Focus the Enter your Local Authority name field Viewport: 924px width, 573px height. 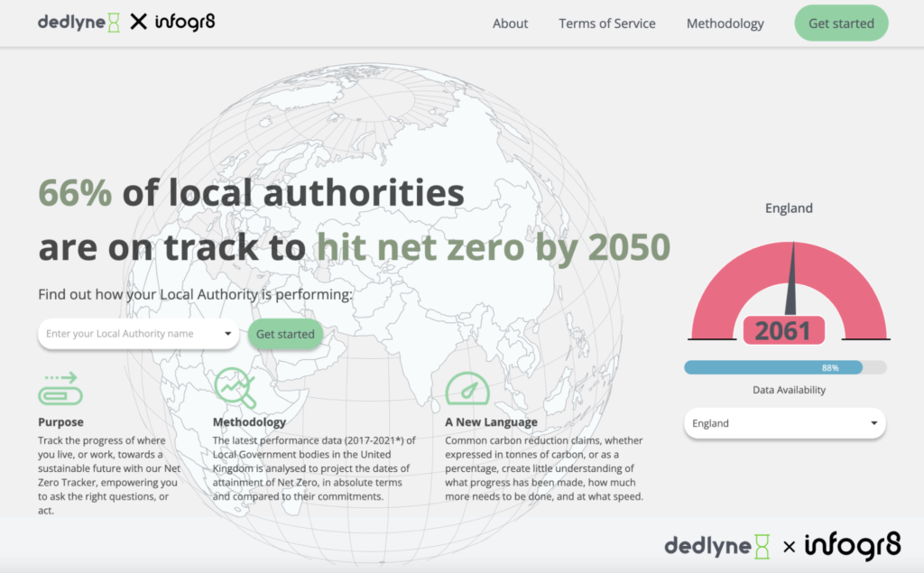(x=126, y=334)
